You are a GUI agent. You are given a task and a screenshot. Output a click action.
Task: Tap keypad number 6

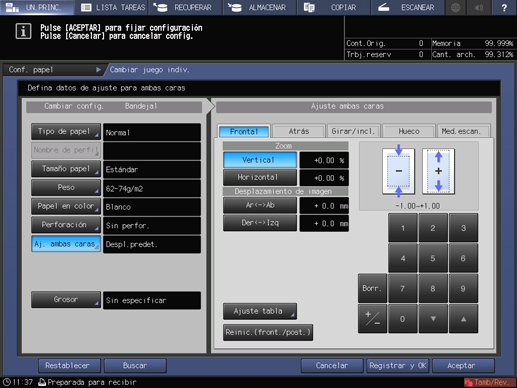pos(463,258)
